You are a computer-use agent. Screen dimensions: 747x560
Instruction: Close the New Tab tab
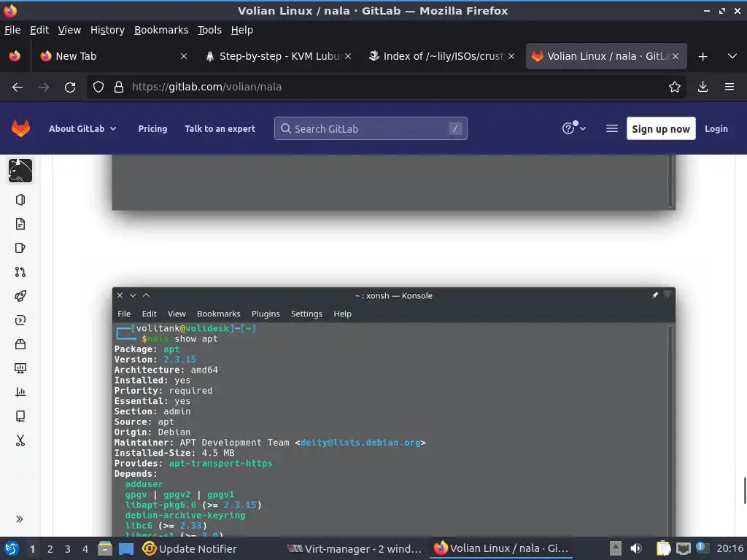coord(183,56)
